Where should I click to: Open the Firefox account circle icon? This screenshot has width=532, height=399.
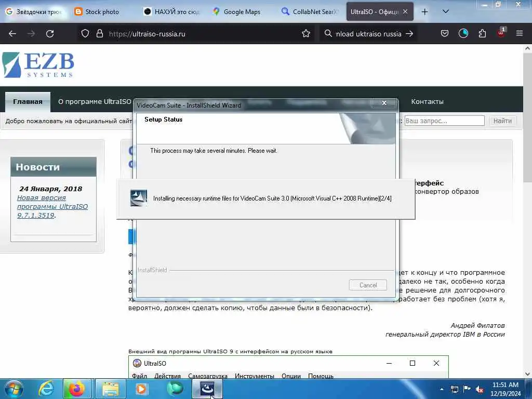point(463,34)
